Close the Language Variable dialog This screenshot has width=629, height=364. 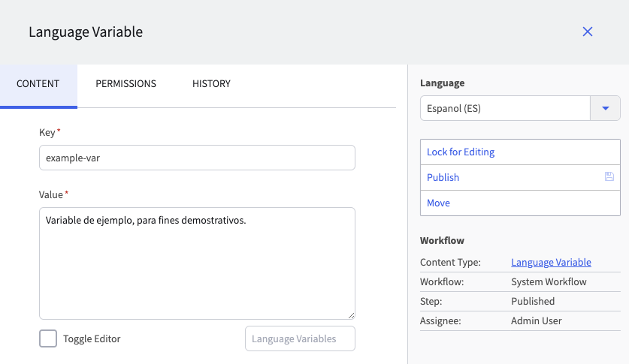tap(588, 32)
